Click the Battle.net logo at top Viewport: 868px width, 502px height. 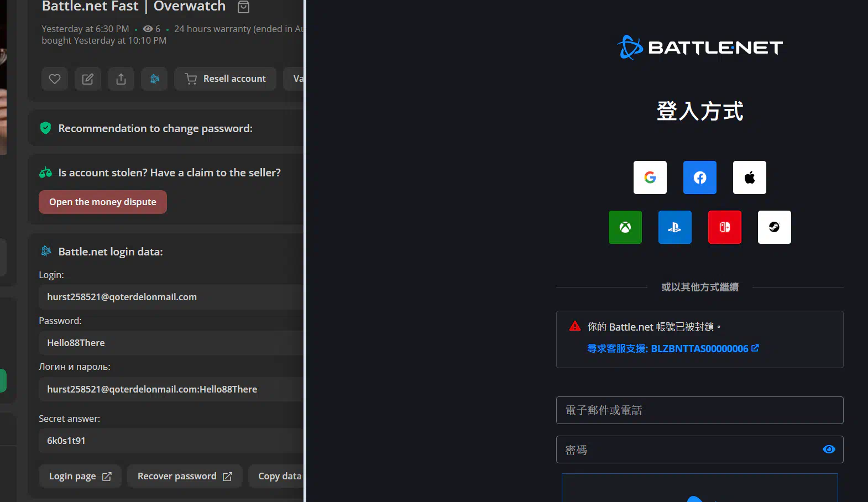tap(700, 48)
